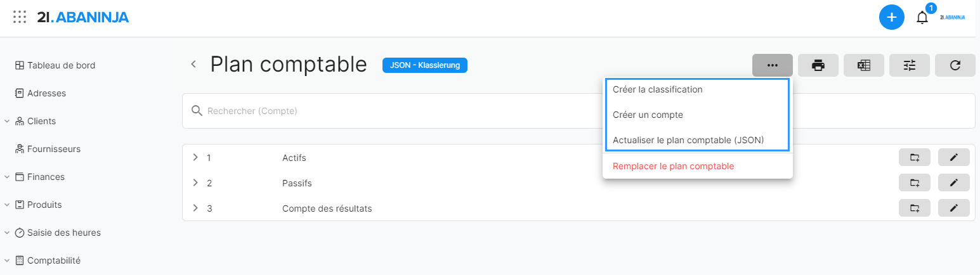Export plan comptable to Excel
The image size is (980, 275).
pos(864,65)
